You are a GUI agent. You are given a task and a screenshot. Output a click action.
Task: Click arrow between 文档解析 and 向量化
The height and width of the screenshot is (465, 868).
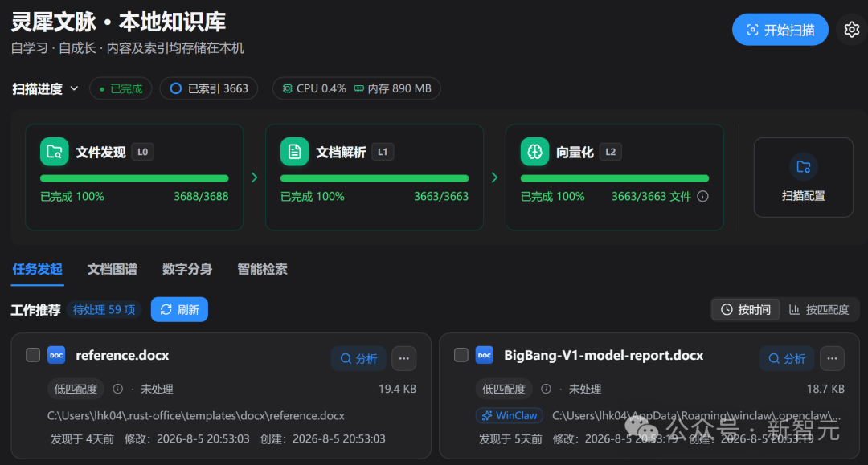click(x=494, y=177)
